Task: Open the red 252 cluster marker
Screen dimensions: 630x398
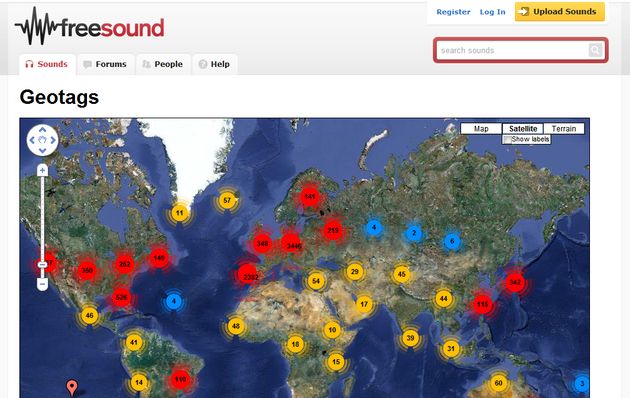Action: coord(125,264)
